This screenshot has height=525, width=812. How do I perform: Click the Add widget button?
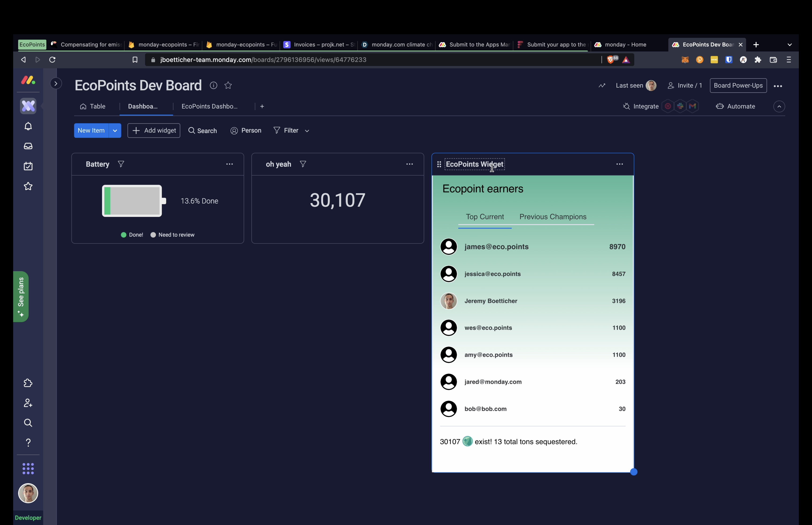tap(154, 131)
